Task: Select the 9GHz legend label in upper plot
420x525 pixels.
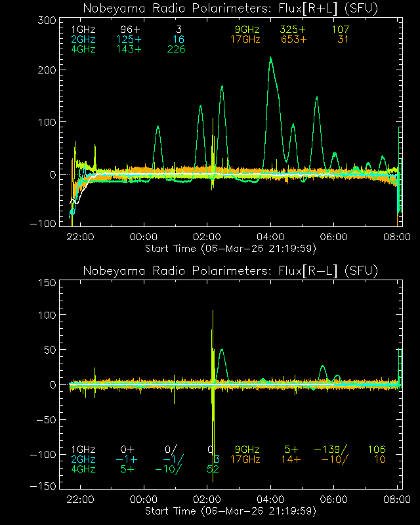Action: [247, 30]
